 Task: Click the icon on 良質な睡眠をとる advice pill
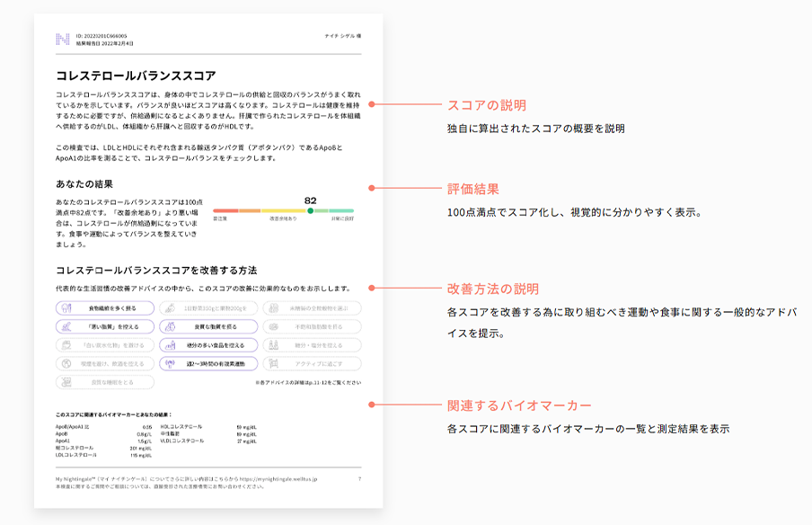[x=66, y=382]
